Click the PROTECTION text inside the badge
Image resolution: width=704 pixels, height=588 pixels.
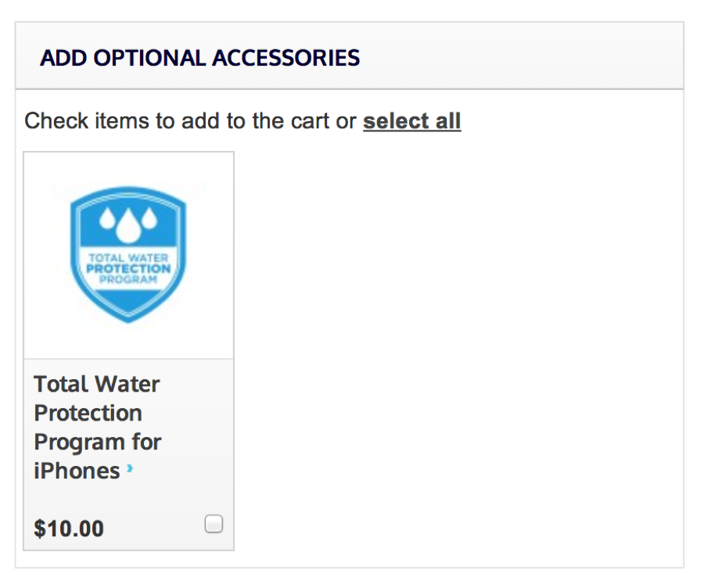tap(128, 268)
